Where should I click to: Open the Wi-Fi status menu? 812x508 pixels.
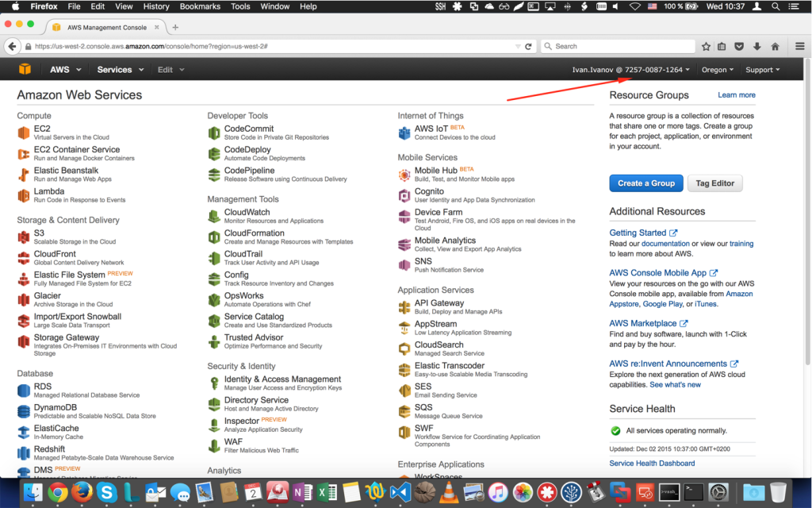[x=634, y=6]
